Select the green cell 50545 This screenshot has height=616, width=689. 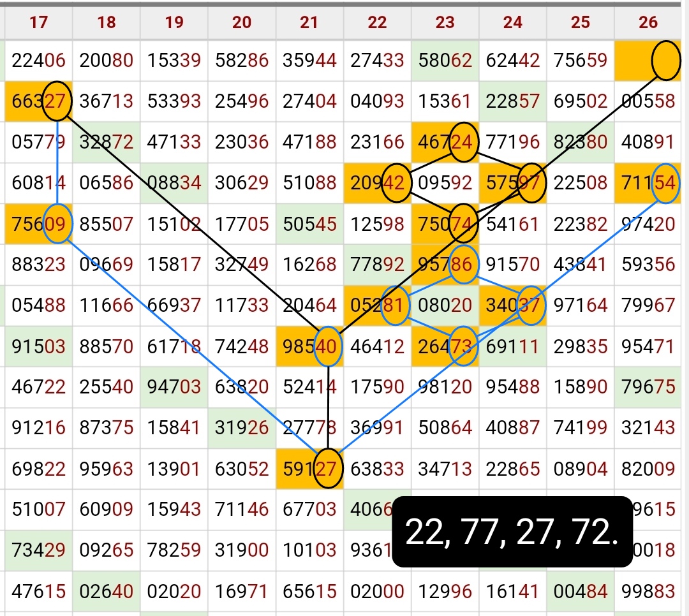pos(309,224)
